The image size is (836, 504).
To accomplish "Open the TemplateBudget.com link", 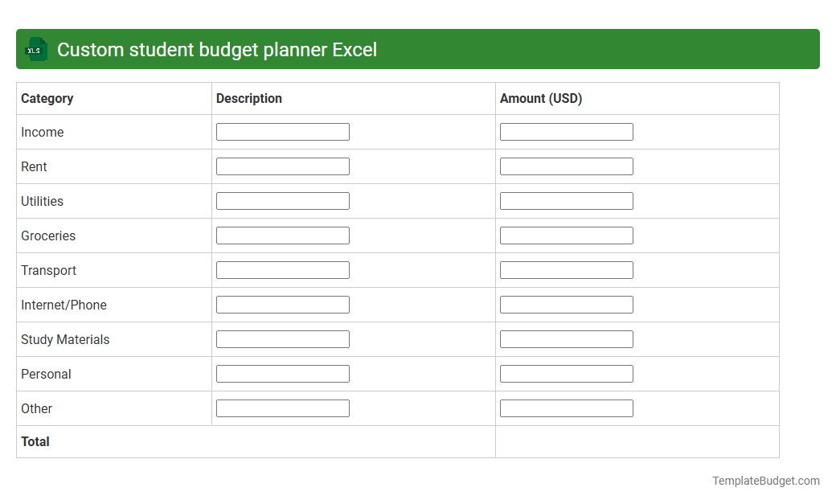I will coord(765,480).
